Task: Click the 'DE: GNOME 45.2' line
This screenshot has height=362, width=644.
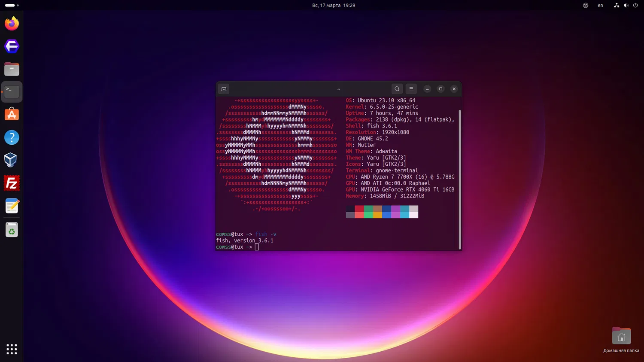Action: tap(367, 139)
